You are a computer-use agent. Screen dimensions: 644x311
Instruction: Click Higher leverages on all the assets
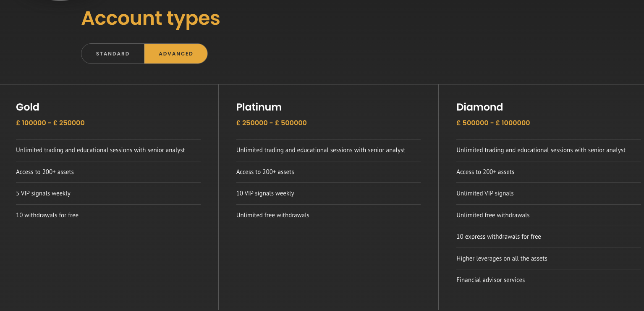502,258
